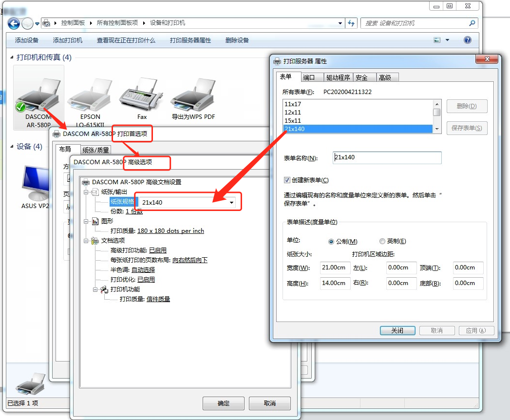Switch to the 纸张/质量 tab
This screenshot has height=420, width=510.
[x=95, y=150]
